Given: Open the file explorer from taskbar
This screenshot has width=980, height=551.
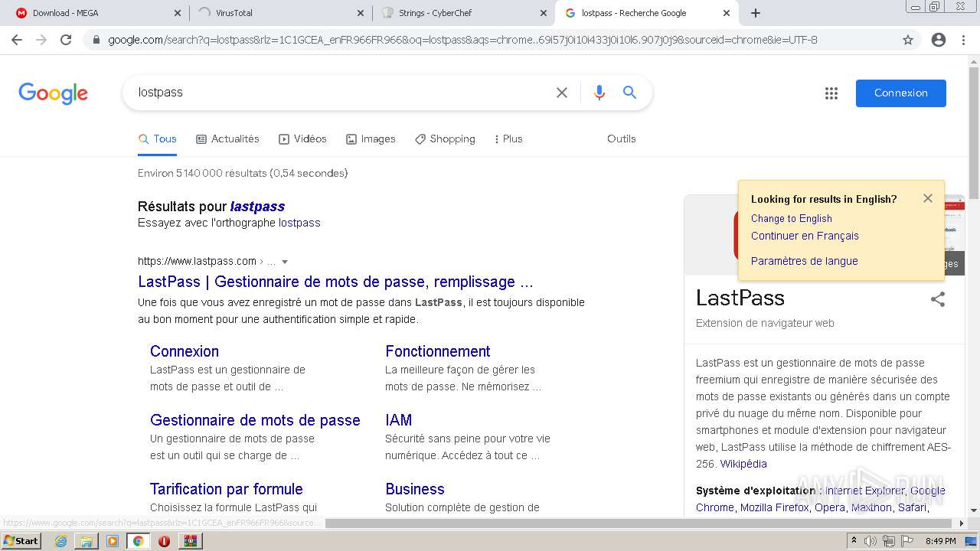Looking at the screenshot, I should 87,541.
